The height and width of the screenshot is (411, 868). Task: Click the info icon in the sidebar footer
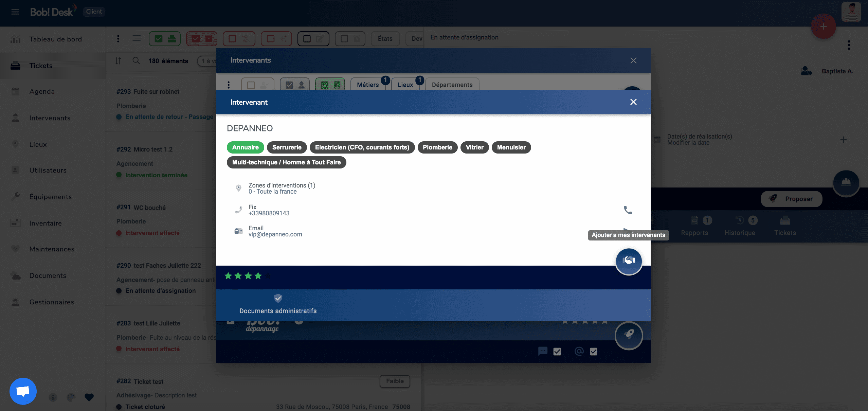(x=53, y=397)
